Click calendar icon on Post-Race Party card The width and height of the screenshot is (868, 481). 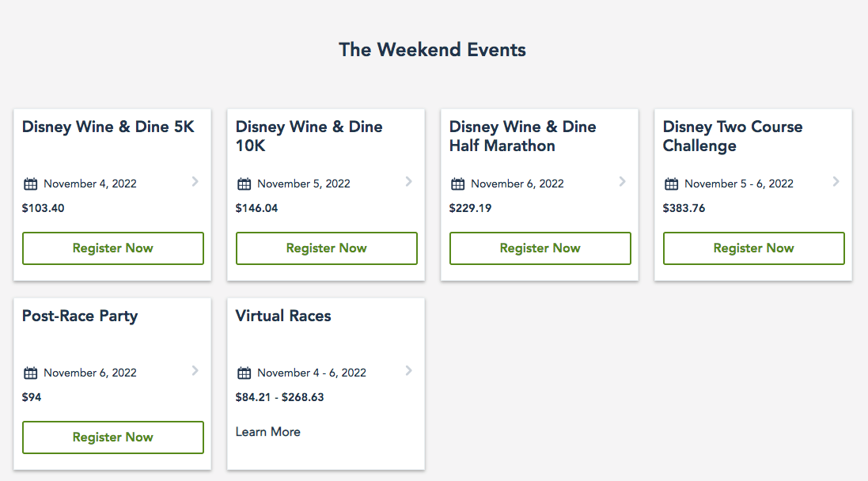(x=31, y=373)
